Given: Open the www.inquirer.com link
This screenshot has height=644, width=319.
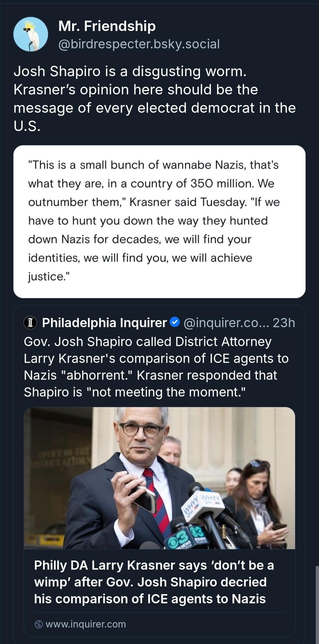Looking at the screenshot, I should [86, 624].
